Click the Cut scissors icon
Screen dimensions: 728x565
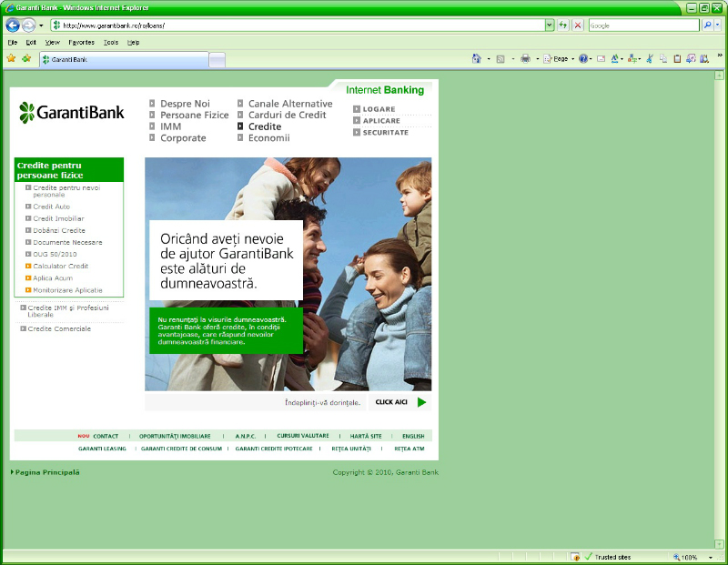[650, 59]
